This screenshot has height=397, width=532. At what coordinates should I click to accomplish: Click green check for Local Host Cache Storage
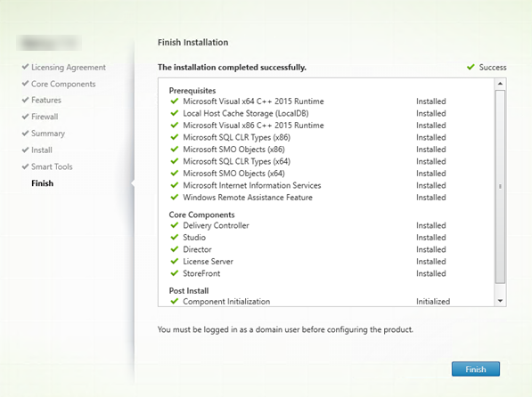175,113
